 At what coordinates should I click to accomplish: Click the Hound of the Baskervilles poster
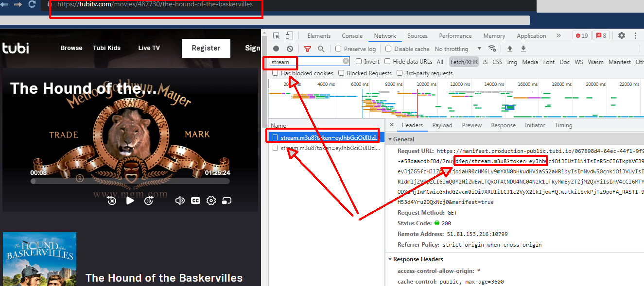pos(39,259)
